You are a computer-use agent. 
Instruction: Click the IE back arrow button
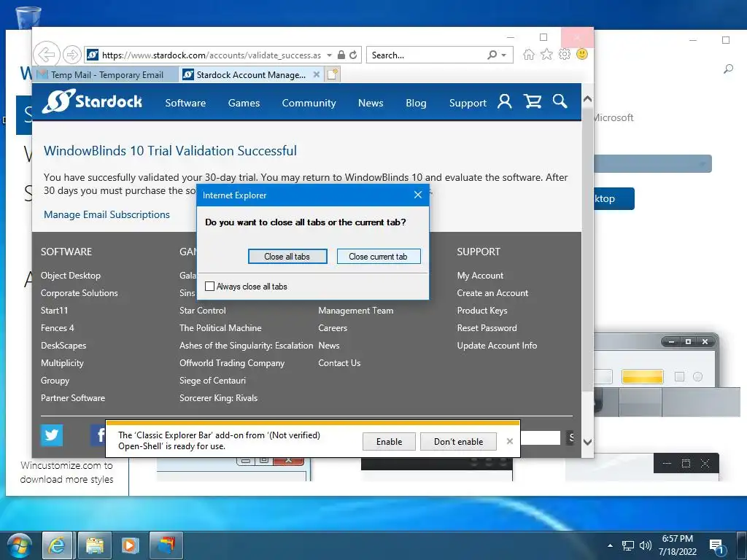(x=47, y=55)
